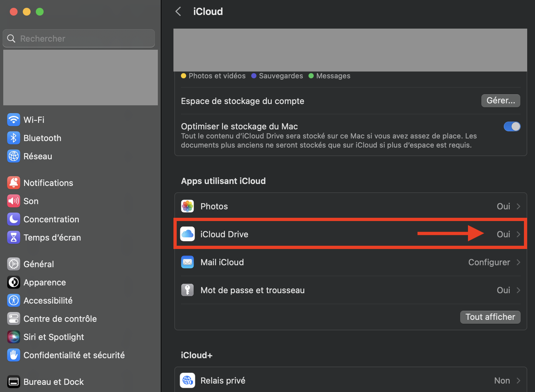Open Mot de passe et trousseau chevron
The image size is (535, 392).
click(518, 290)
